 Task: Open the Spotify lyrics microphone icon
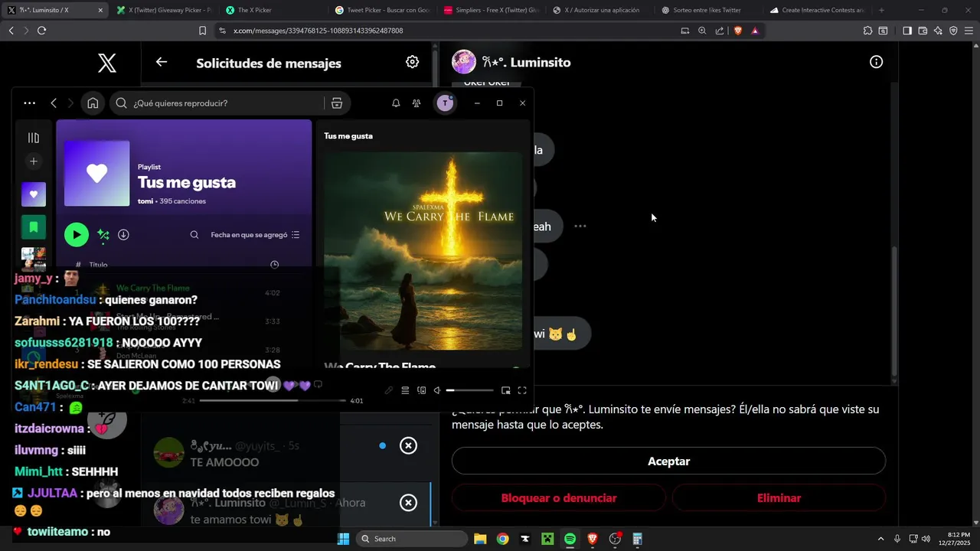pos(389,390)
